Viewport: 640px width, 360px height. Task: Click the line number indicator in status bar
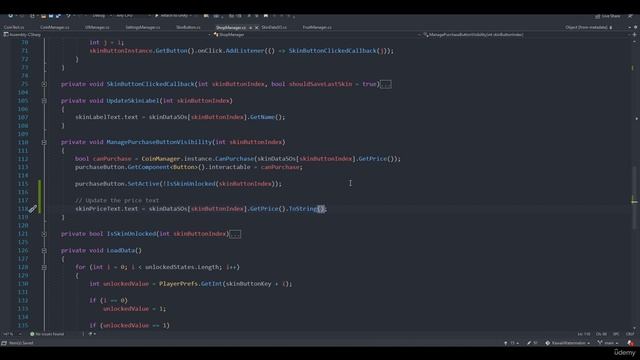click(584, 334)
